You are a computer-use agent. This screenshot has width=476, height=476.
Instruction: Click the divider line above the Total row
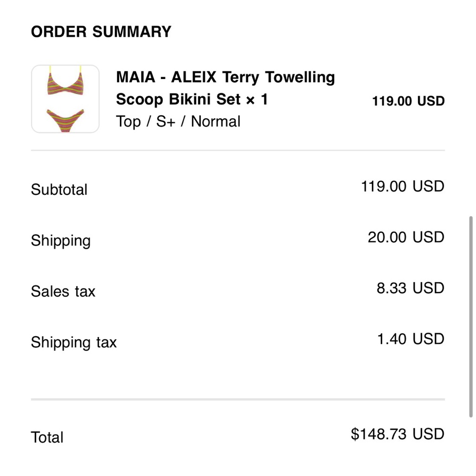238,399
